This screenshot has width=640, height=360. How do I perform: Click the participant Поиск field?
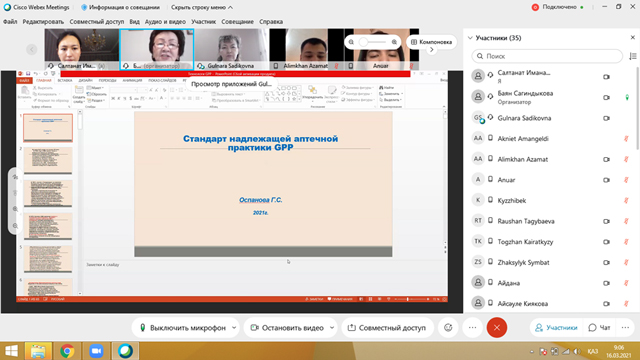click(x=547, y=56)
